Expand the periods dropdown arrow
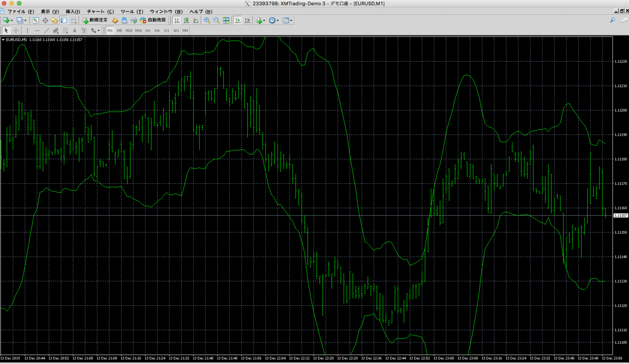Screen dimensions: 629x364 (x=278, y=21)
